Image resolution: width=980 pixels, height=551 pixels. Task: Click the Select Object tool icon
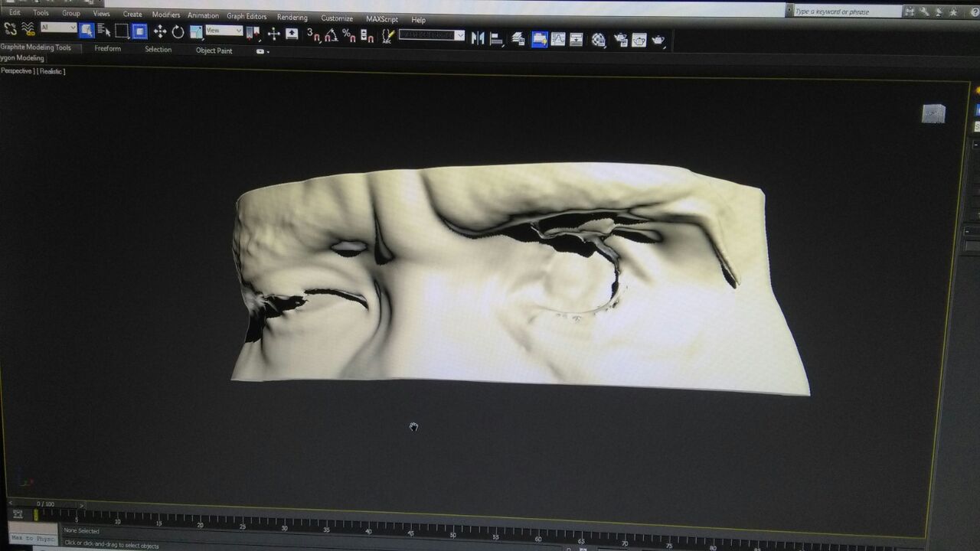[87, 31]
